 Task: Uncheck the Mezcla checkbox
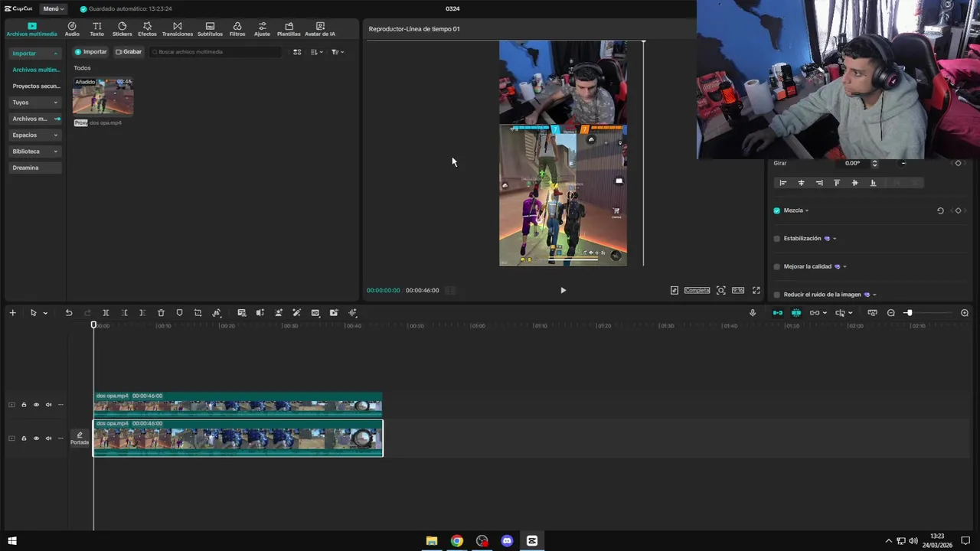tap(776, 210)
